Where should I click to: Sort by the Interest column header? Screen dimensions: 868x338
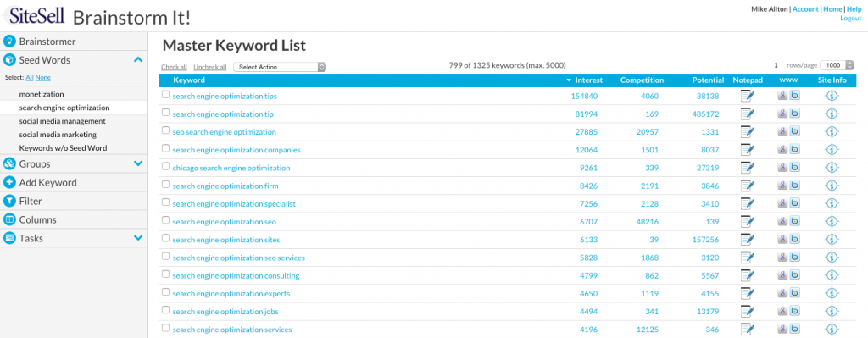[588, 80]
